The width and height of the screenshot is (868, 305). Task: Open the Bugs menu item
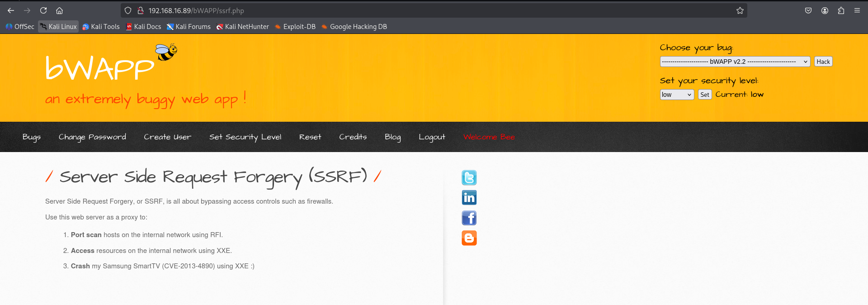pyautogui.click(x=32, y=137)
